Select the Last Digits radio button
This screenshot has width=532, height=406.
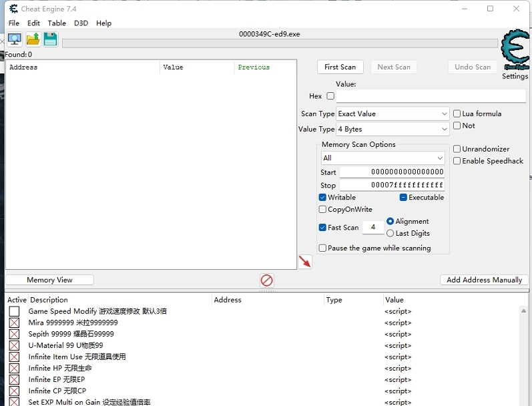390,233
